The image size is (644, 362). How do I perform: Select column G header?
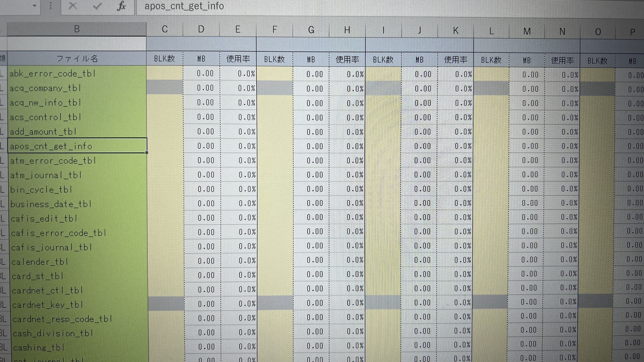(311, 30)
